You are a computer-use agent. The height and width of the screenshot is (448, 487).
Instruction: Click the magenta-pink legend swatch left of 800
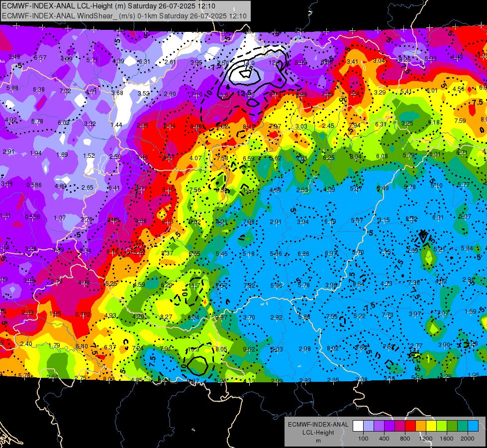point(400,426)
